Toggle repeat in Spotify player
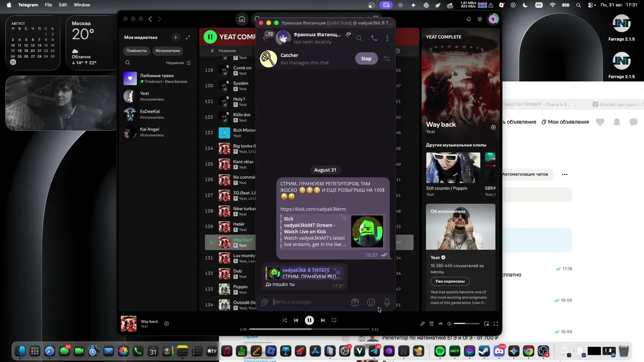Screen dimensions: 644x362 (x=334, y=320)
